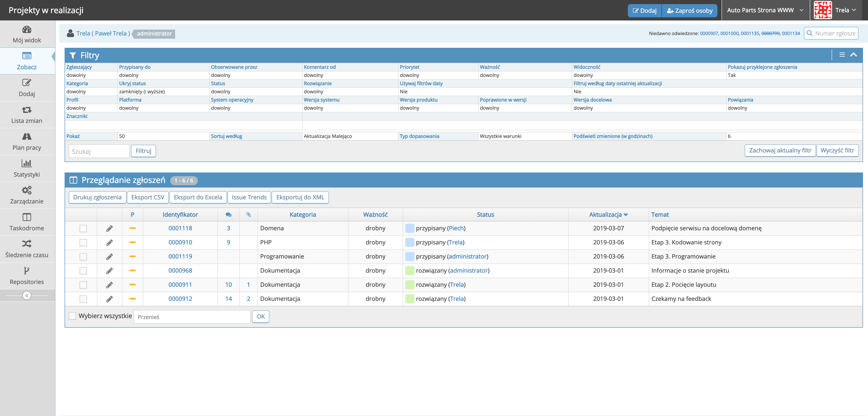This screenshot has height=416, width=868.
Task: Open Lista zmian menu item
Action: 27,115
